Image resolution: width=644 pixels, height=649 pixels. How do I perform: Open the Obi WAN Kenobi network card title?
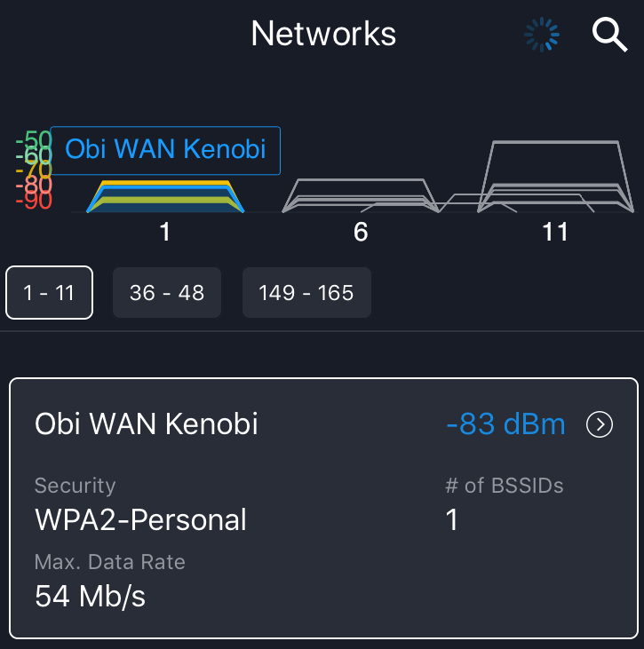pos(147,423)
